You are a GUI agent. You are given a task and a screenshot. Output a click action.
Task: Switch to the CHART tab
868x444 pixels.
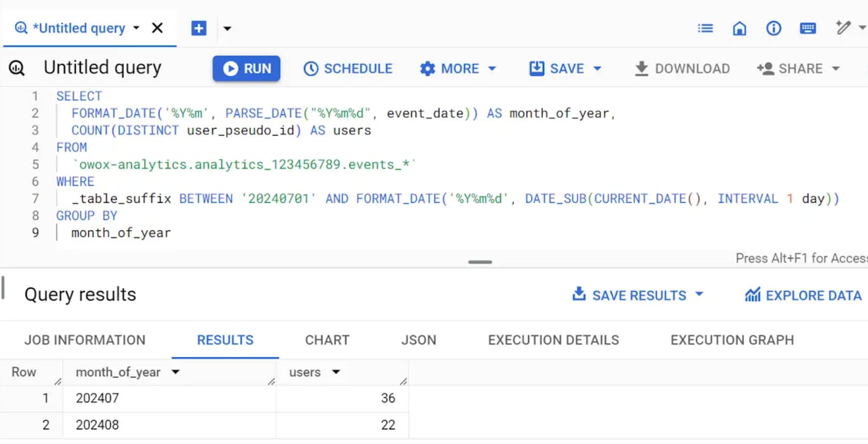327,340
